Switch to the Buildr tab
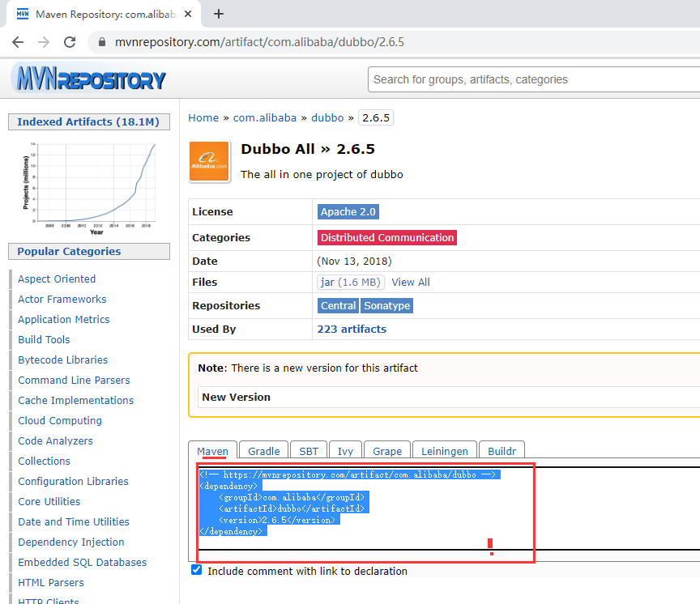700x604 pixels. pyautogui.click(x=502, y=451)
